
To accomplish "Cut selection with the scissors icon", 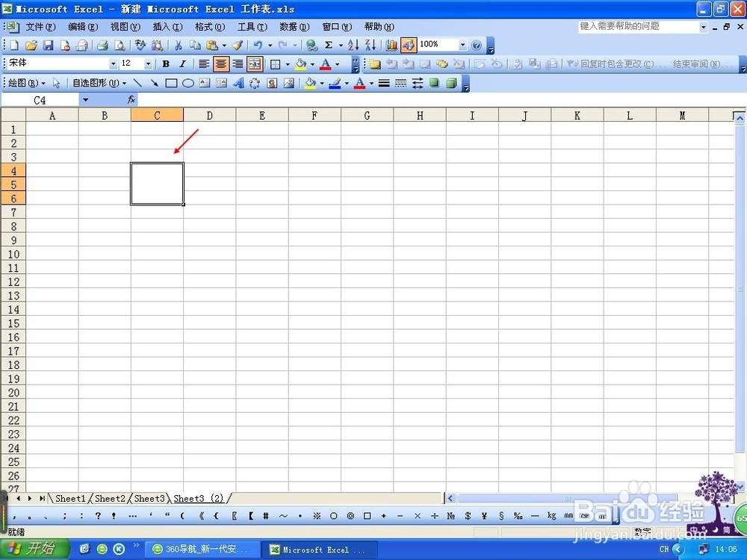I will pyautogui.click(x=179, y=46).
